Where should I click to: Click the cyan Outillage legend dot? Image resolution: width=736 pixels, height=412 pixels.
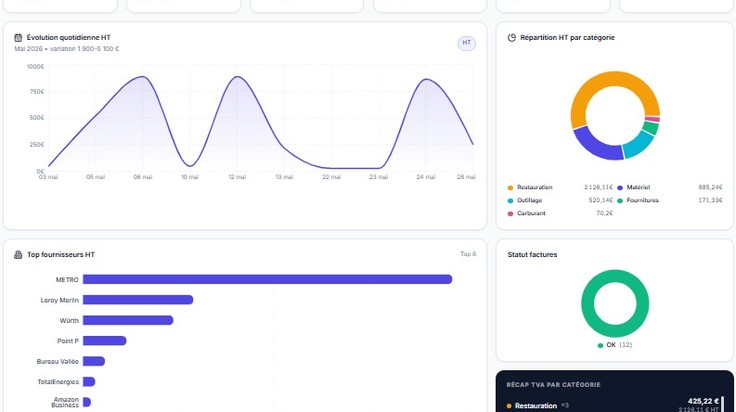[x=510, y=201]
